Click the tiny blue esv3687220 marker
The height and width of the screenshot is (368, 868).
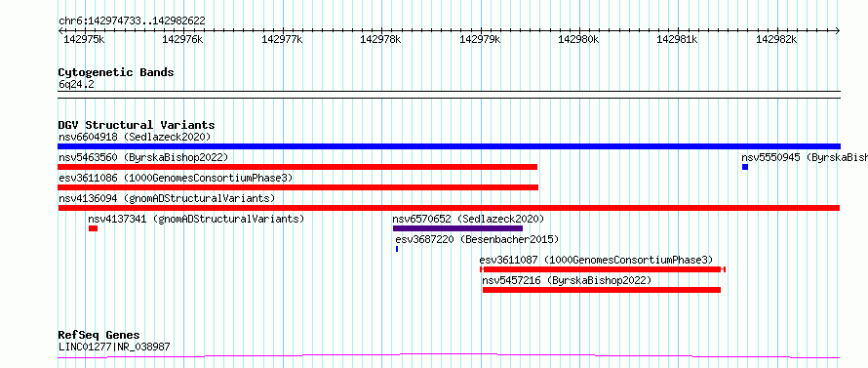pos(397,249)
